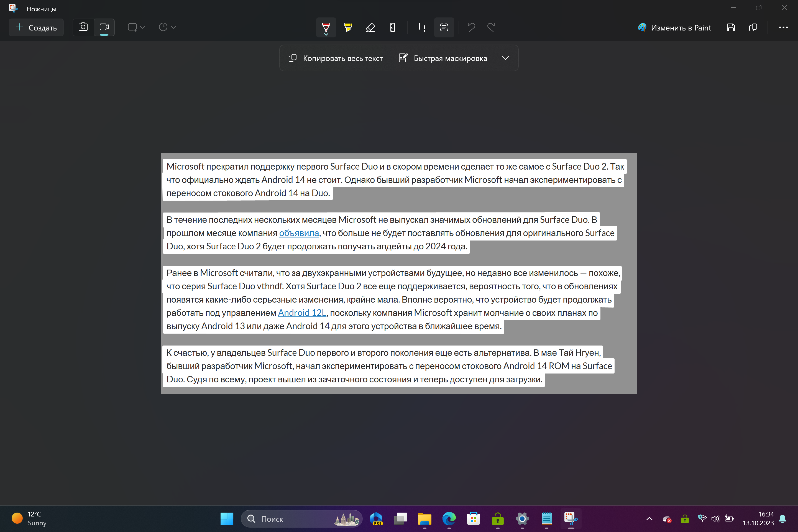Click the text line starting 'Microsoft прекратил поддержку'
Image resolution: width=798 pixels, height=532 pixels.
point(395,167)
